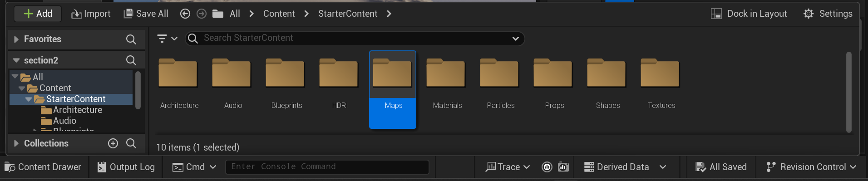Search in Favorites with magnifier icon
The height and width of the screenshot is (181, 868).
[131, 39]
